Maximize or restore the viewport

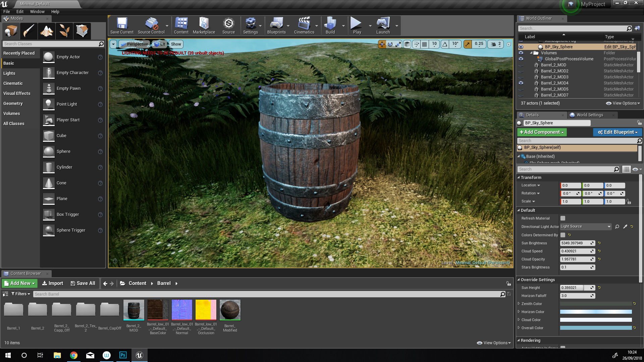[x=508, y=44]
